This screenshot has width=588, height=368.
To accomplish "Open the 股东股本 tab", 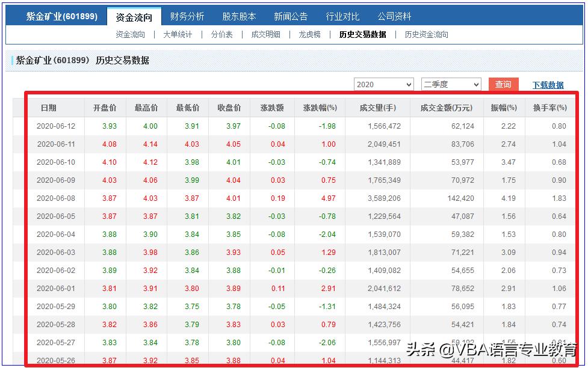I will pos(239,16).
